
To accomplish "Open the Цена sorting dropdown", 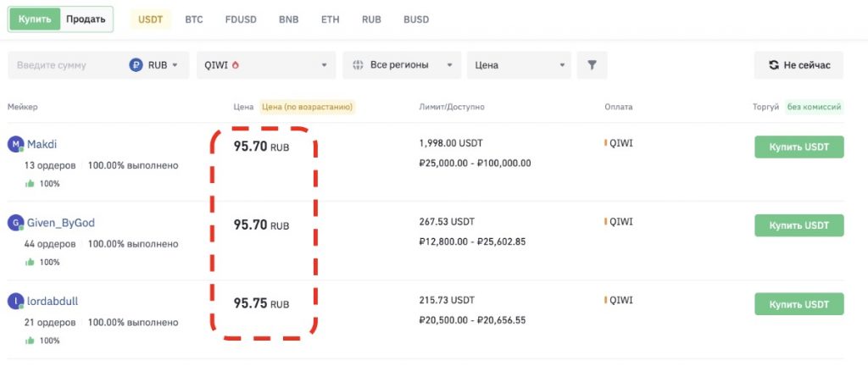I will 520,65.
